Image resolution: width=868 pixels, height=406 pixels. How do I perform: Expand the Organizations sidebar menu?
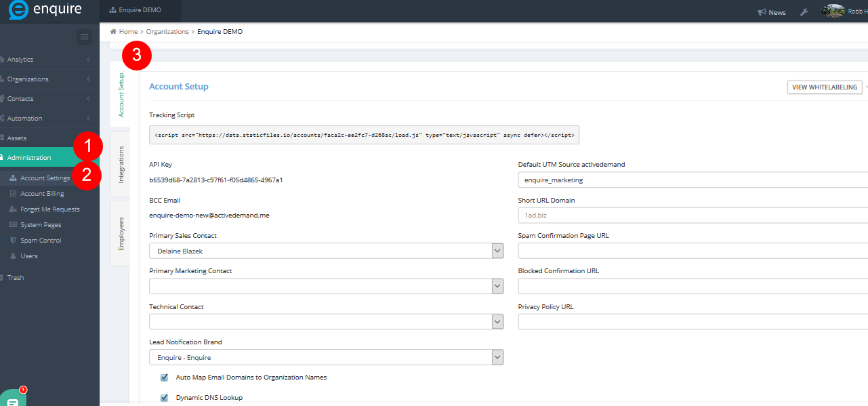49,79
